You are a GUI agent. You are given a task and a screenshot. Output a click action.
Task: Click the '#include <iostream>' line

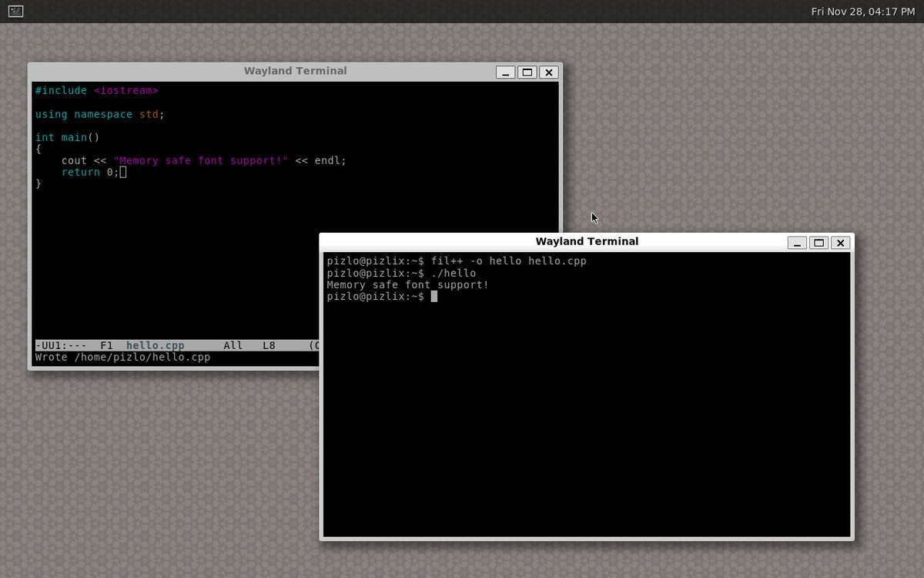tap(97, 91)
